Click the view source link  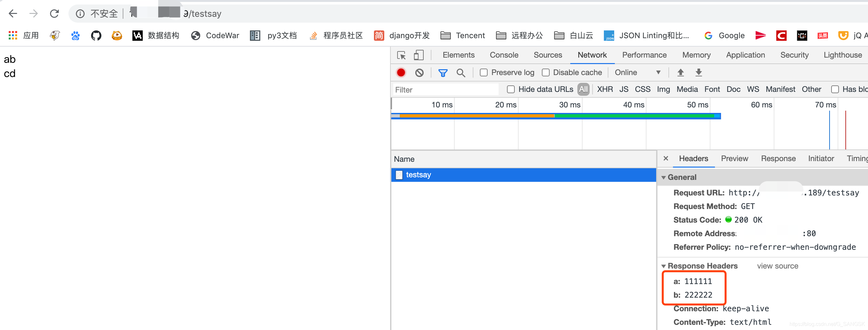[x=777, y=266]
